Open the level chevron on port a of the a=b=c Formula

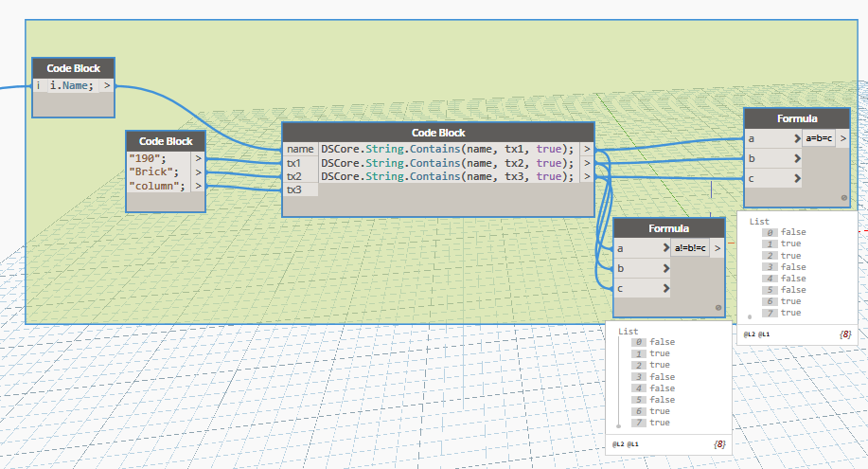pyautogui.click(x=797, y=138)
